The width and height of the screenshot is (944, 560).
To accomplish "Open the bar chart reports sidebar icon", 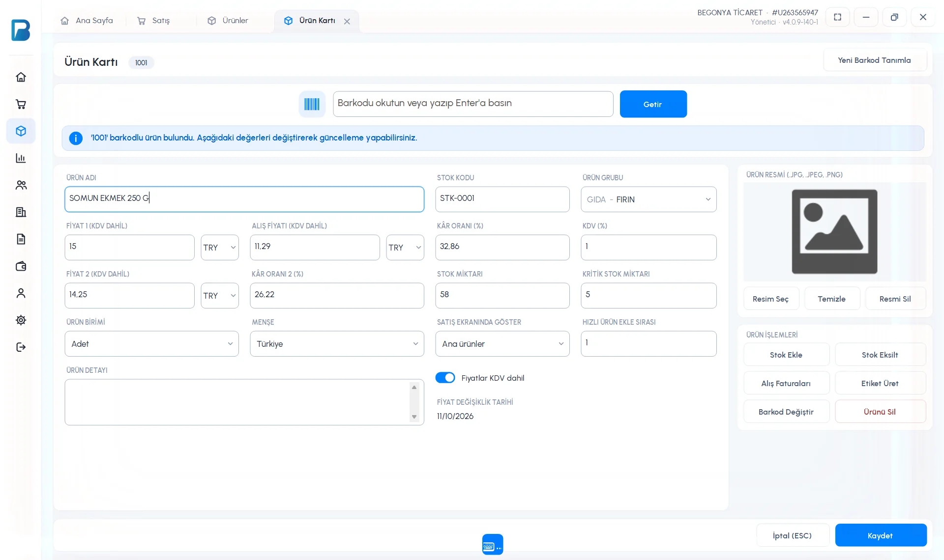I will (x=21, y=158).
